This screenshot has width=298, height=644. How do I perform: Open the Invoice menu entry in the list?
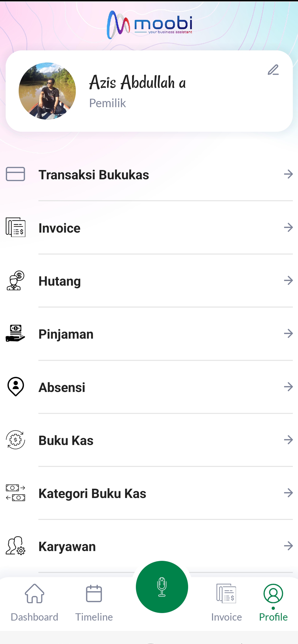tap(60, 228)
